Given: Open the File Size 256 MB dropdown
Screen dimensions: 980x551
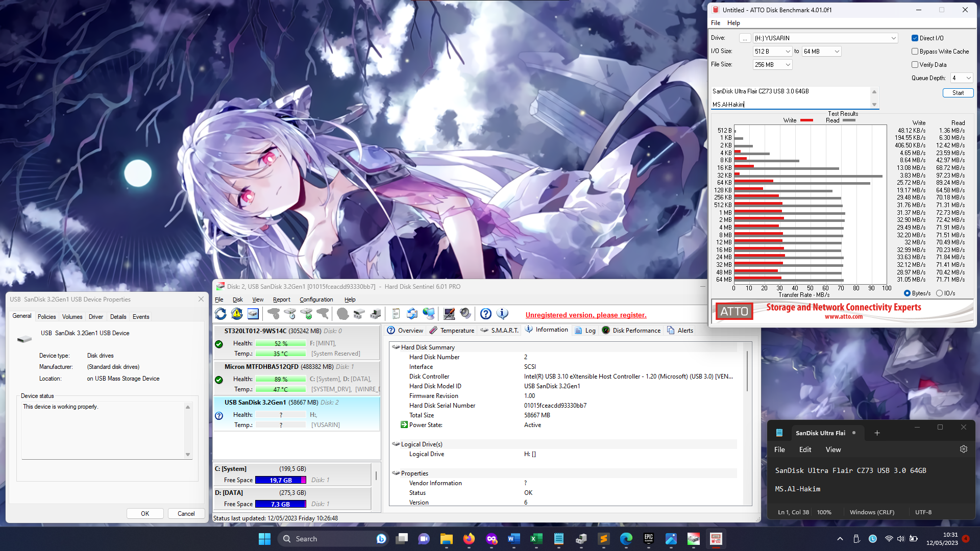Looking at the screenshot, I should pos(772,65).
